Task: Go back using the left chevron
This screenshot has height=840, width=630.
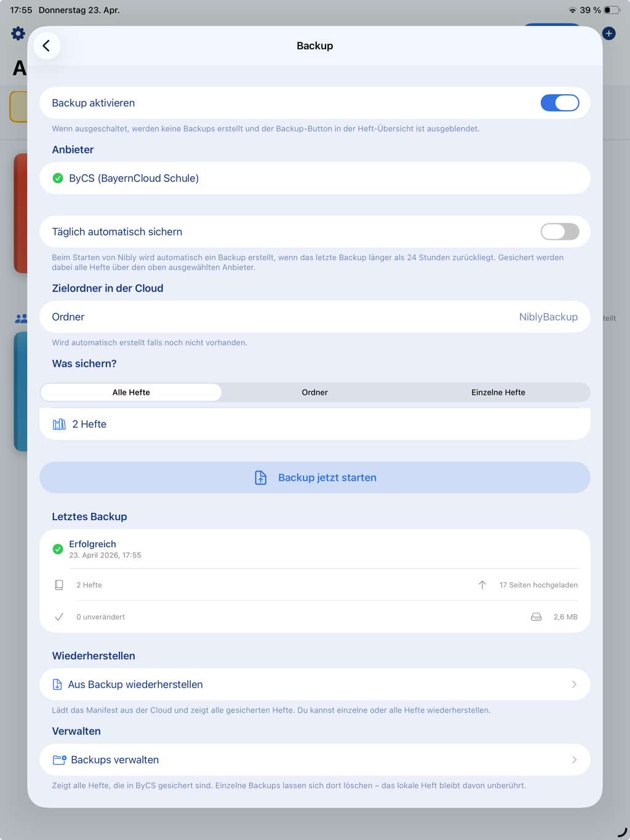Action: pyautogui.click(x=47, y=45)
